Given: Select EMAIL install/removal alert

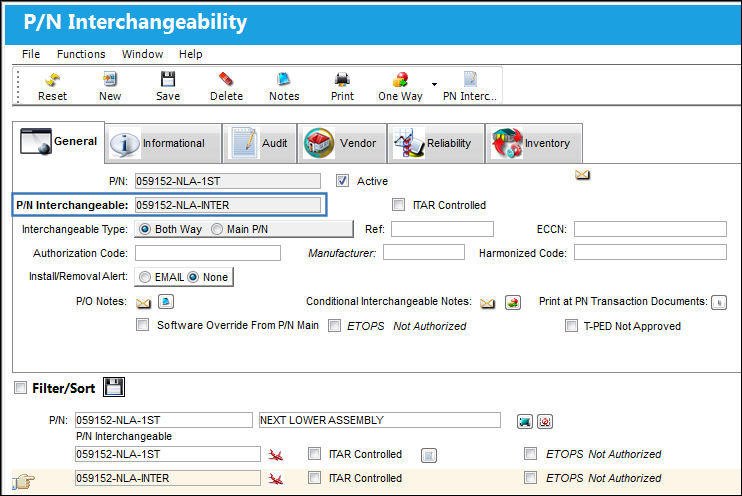Looking at the screenshot, I should [145, 277].
